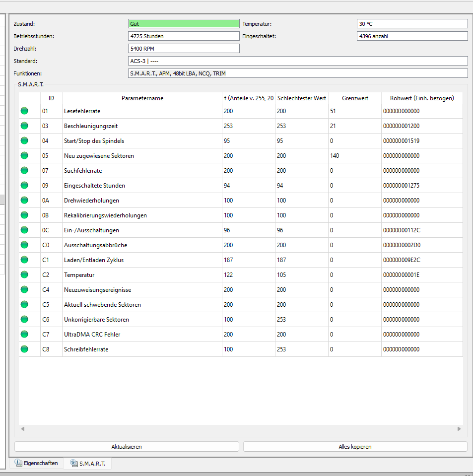Click ID cell 0A
Screen dimensions: 473x476
[46, 201]
